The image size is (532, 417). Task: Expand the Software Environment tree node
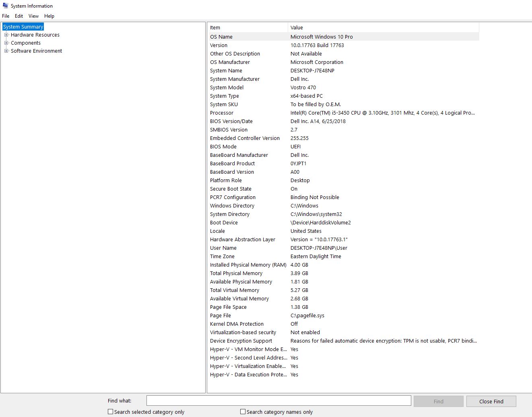tap(6, 51)
